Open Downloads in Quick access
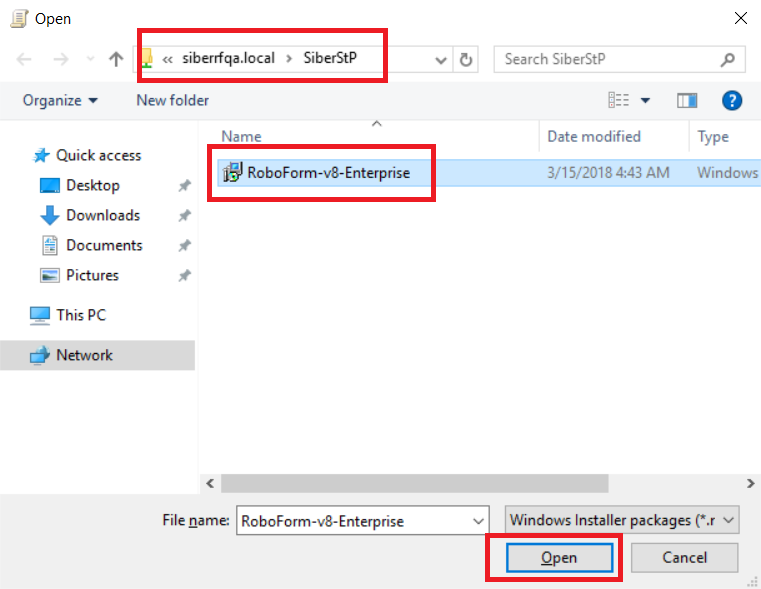The width and height of the screenshot is (761, 589). (x=102, y=215)
